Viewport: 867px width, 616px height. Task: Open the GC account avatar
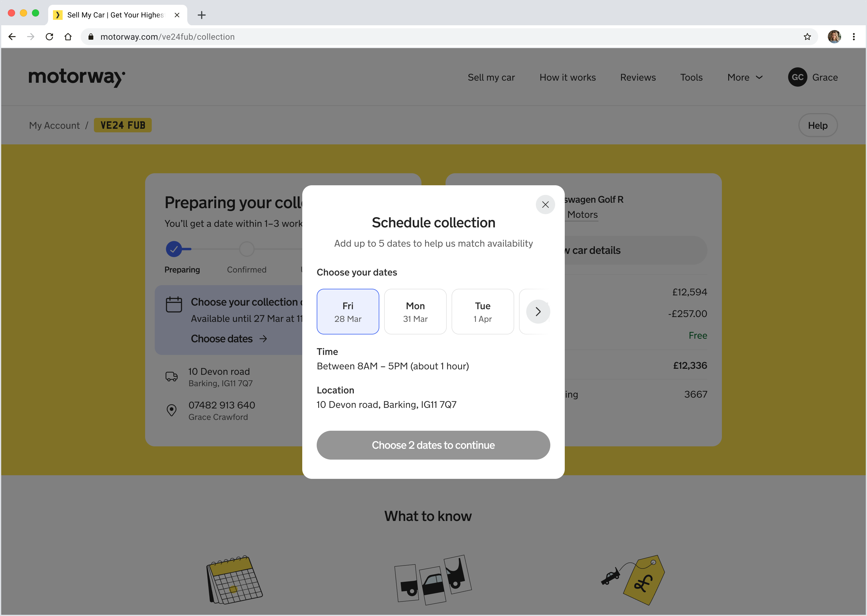click(797, 77)
